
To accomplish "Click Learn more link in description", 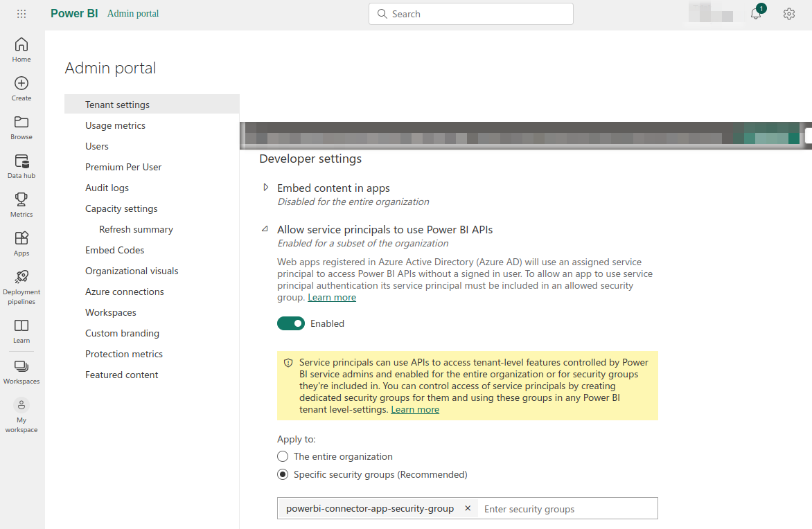I will coord(332,297).
